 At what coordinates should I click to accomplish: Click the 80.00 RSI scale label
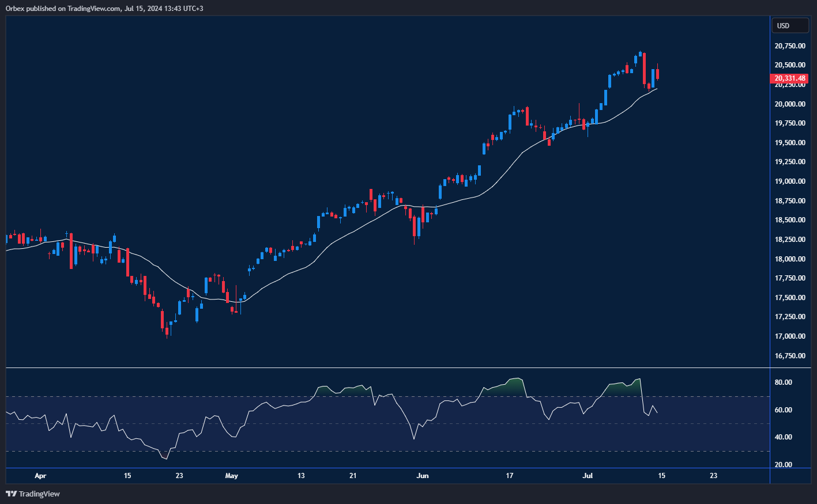[783, 382]
